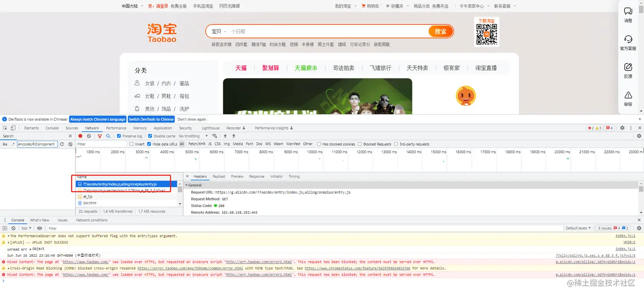Click the console eye (live expression) icon
The width and height of the screenshot is (644, 296).
point(40,228)
